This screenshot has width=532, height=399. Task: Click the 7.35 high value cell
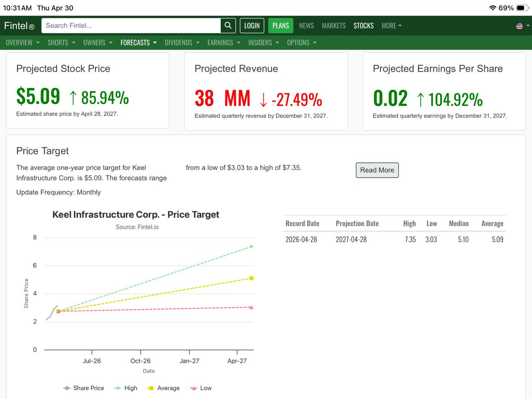point(410,239)
